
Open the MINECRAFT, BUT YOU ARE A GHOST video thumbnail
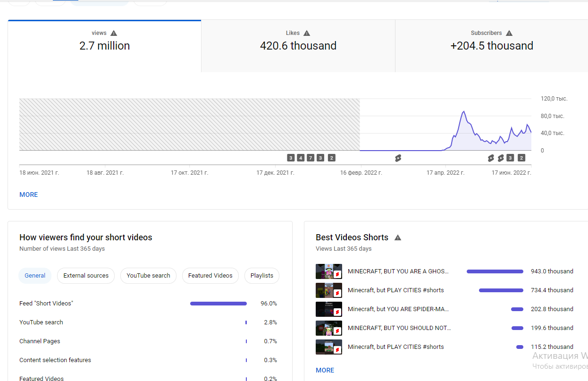pos(329,271)
